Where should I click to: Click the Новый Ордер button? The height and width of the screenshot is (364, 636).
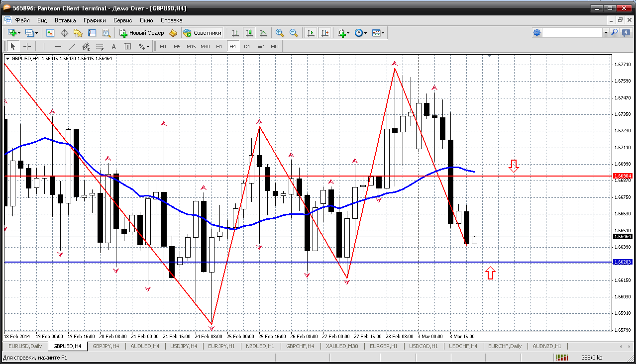click(142, 33)
